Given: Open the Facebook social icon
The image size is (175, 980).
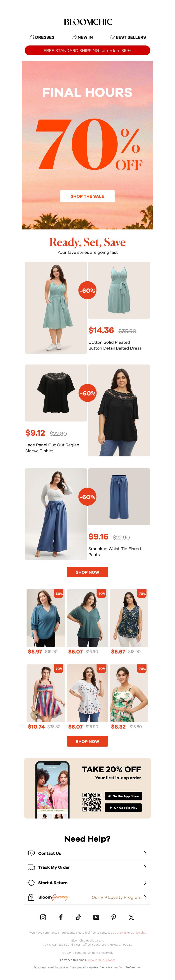Looking at the screenshot, I should tap(61, 917).
